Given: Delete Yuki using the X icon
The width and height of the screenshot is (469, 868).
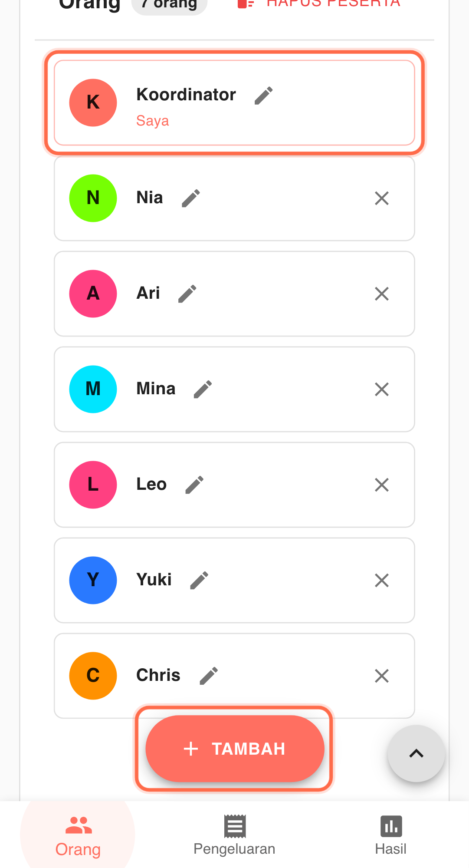Looking at the screenshot, I should pos(381,581).
